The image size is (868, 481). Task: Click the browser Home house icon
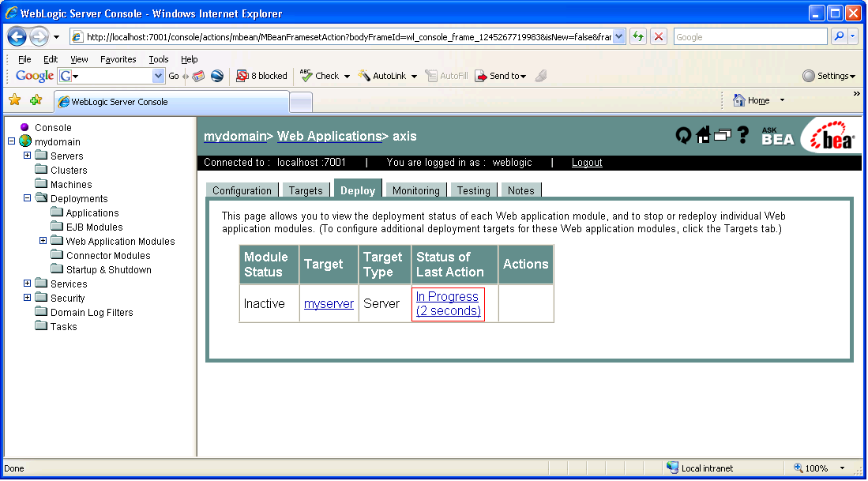click(x=738, y=100)
